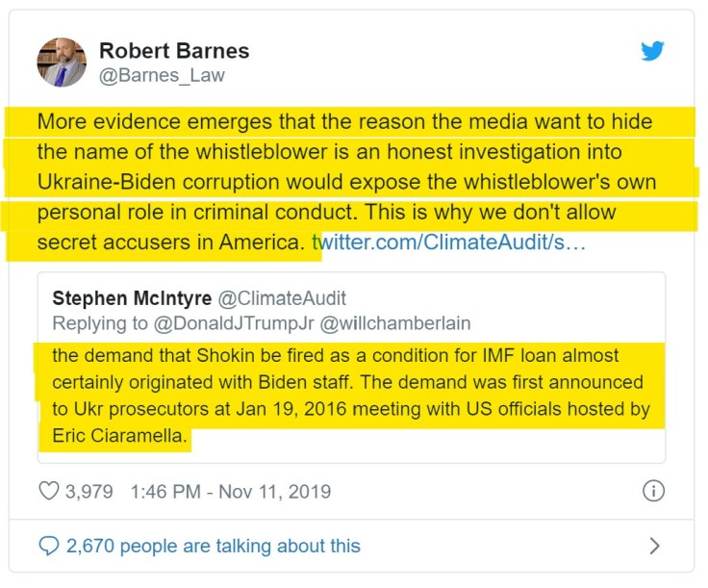
Task: Like the tweet with the heart icon
Action: tap(49, 492)
